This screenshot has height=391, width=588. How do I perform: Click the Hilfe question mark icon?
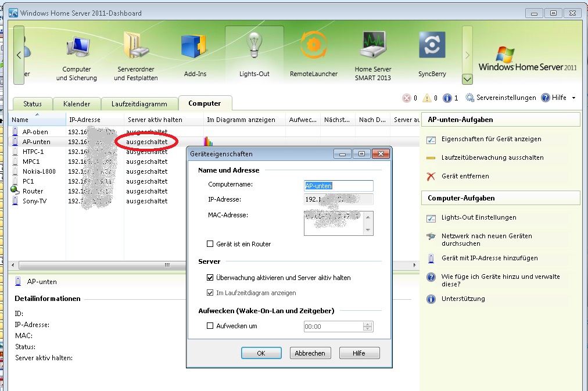tap(545, 98)
